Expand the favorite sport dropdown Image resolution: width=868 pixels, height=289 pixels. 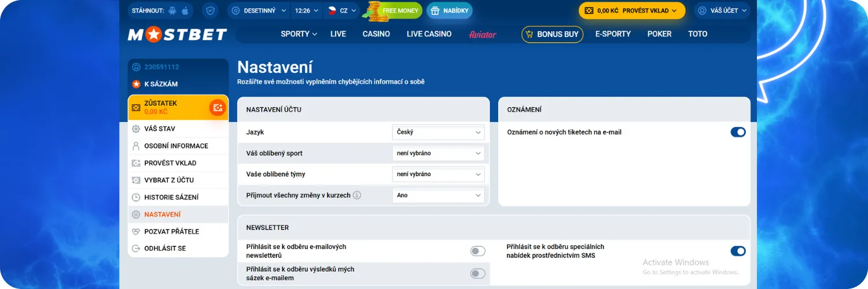[x=438, y=153]
